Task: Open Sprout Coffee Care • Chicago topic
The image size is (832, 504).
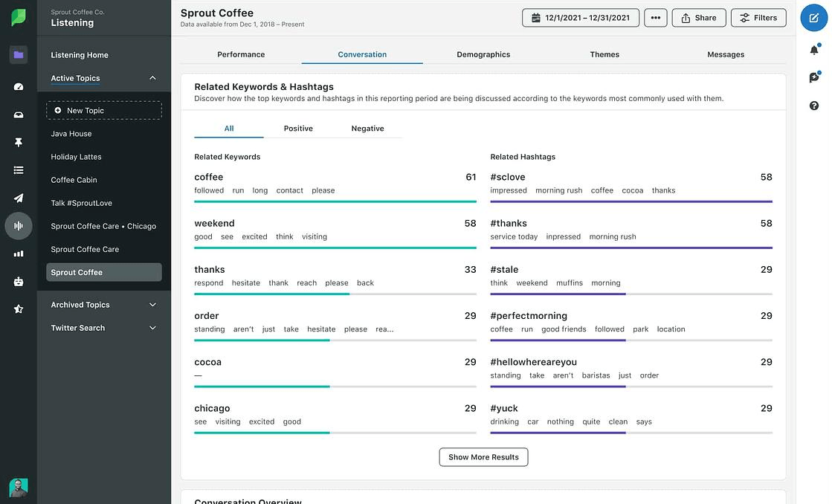Action: [103, 226]
